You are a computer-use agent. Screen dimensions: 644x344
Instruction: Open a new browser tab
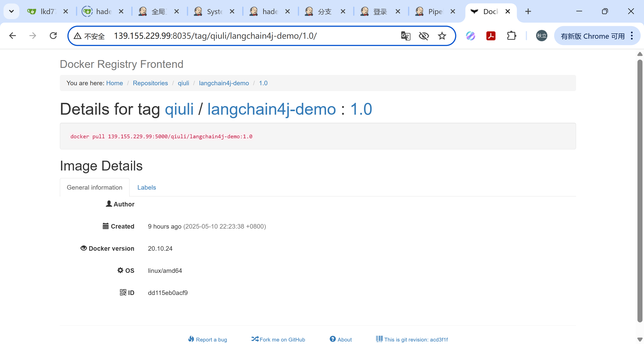coord(528,11)
